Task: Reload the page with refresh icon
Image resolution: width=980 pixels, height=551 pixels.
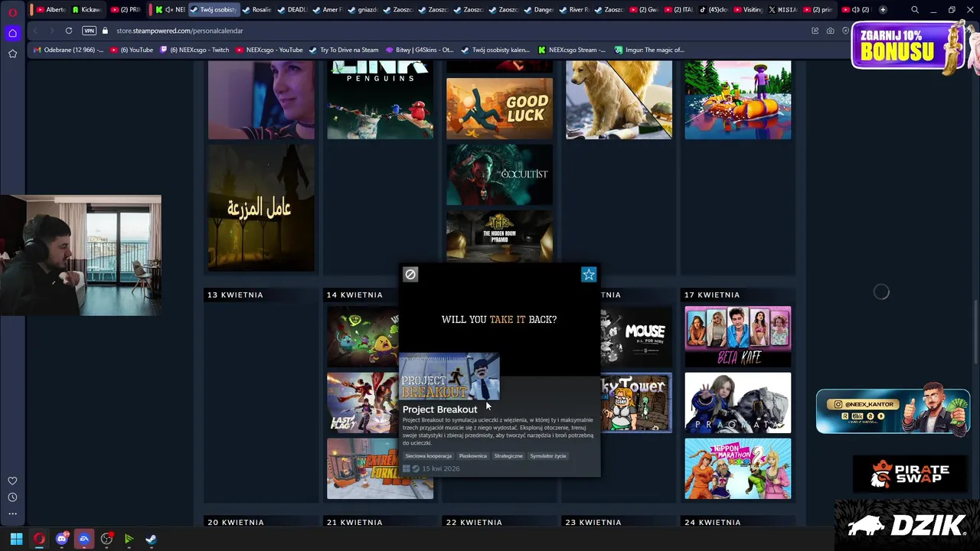Action: [68, 31]
